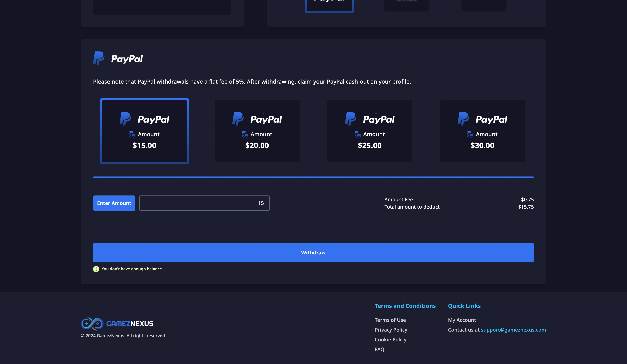Click the coins icon beside Amount on $20.00 card
This screenshot has width=627, height=364.
click(245, 134)
